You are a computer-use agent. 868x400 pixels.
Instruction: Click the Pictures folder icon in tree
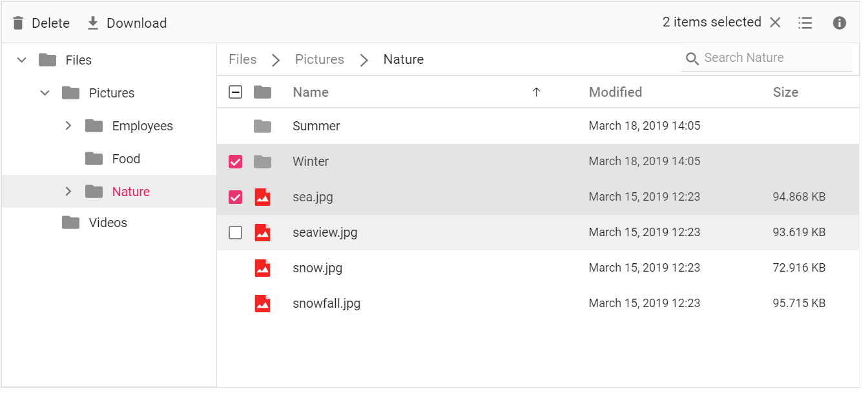point(70,93)
